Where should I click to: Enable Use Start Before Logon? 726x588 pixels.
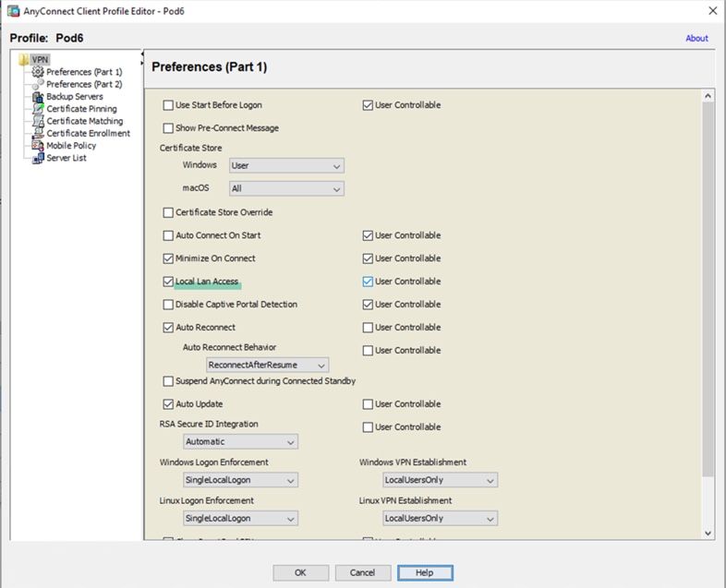point(168,105)
